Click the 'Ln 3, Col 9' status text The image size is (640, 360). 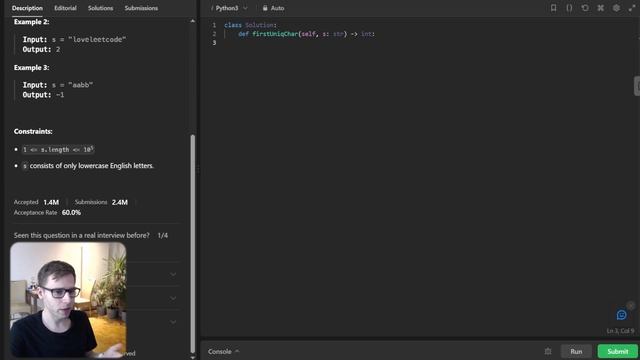point(620,331)
